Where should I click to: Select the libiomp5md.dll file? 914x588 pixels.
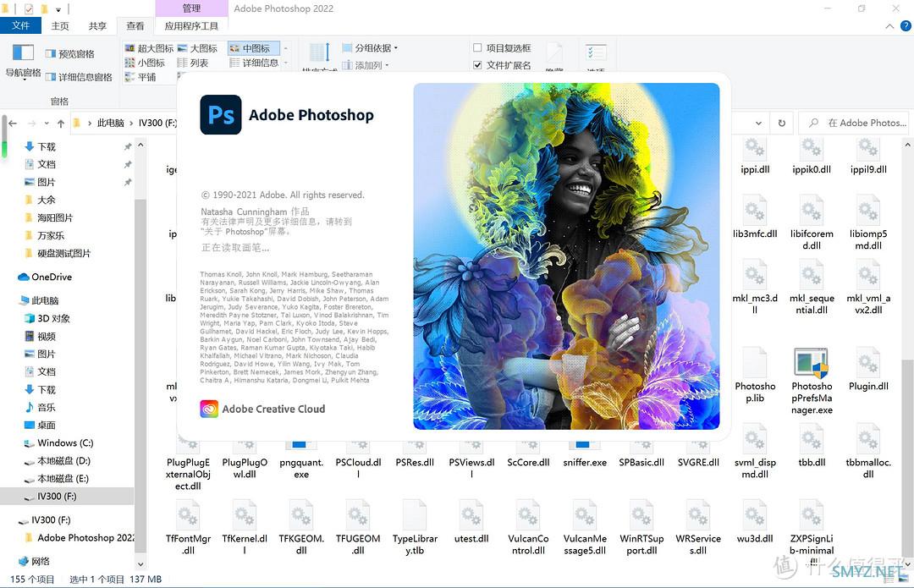(868, 223)
